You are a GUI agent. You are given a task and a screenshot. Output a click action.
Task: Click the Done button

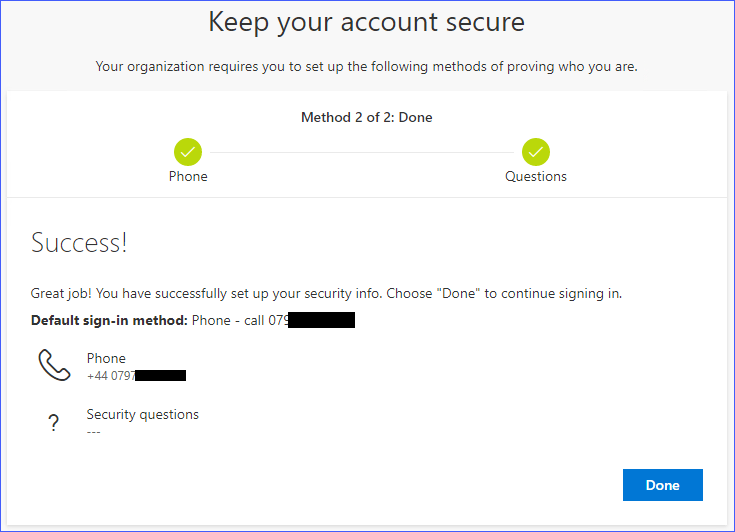tap(662, 485)
